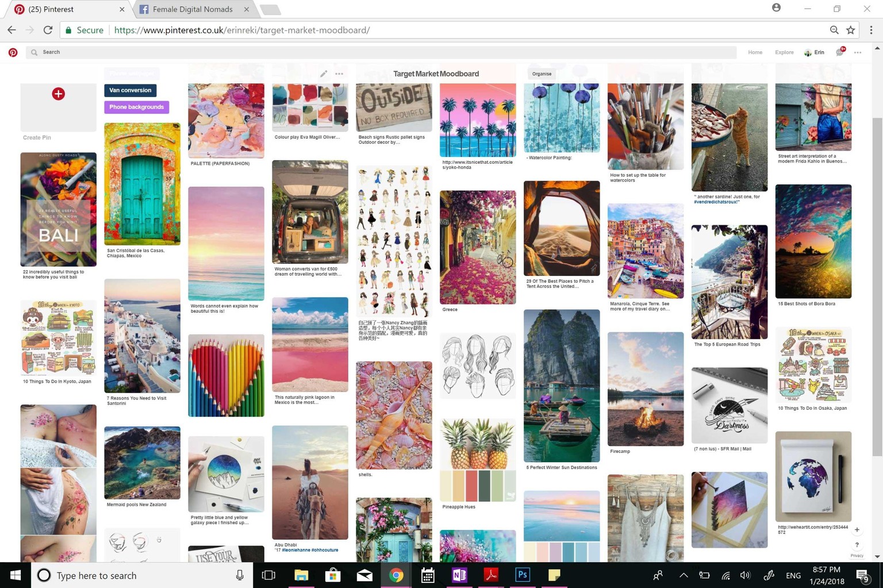Screen dimensions: 883x588
Task: Click the Chrome zoom magnifier icon
Action: tap(834, 30)
